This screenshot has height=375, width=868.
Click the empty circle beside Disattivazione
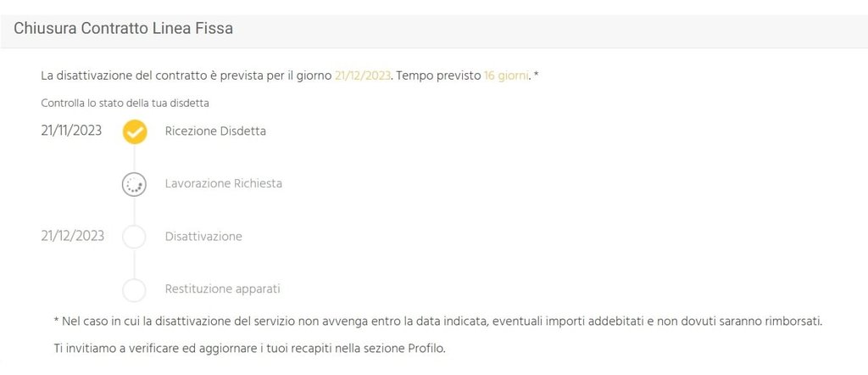(x=134, y=237)
